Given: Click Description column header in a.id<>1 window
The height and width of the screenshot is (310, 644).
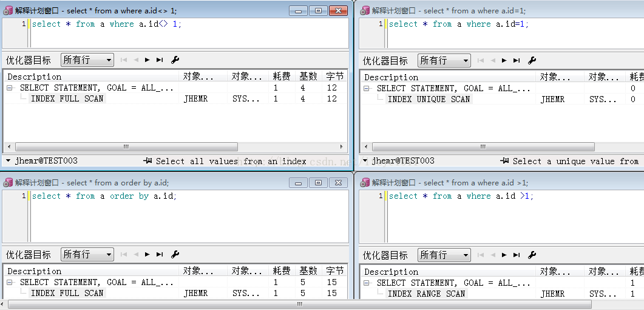Looking at the screenshot, I should (x=92, y=77).
